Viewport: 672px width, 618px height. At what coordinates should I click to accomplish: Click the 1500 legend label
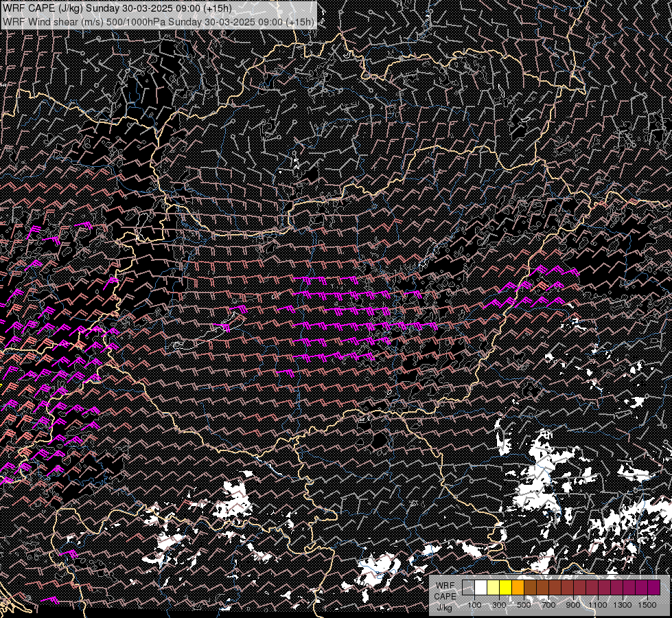[x=647, y=605]
